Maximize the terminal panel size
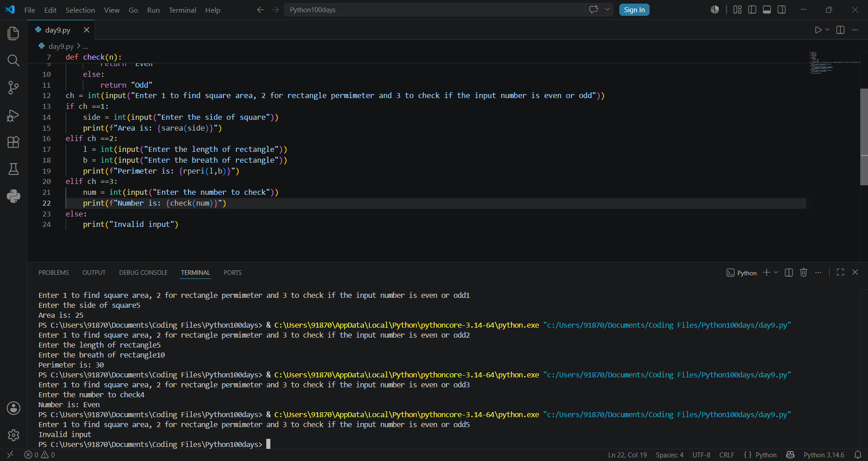Viewport: 868px width, 461px height. click(840, 272)
